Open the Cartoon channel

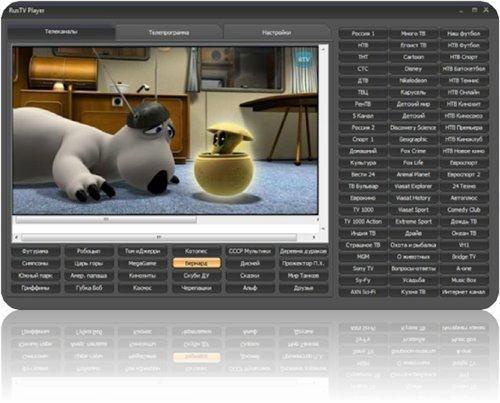[413, 57]
